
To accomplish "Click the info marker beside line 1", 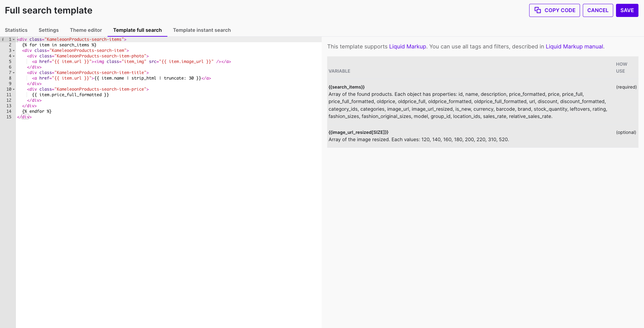I will click(x=3, y=39).
